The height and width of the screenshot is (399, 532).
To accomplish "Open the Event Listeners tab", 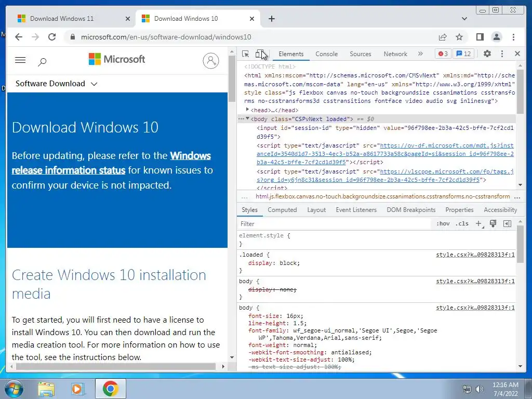I will coord(356,210).
